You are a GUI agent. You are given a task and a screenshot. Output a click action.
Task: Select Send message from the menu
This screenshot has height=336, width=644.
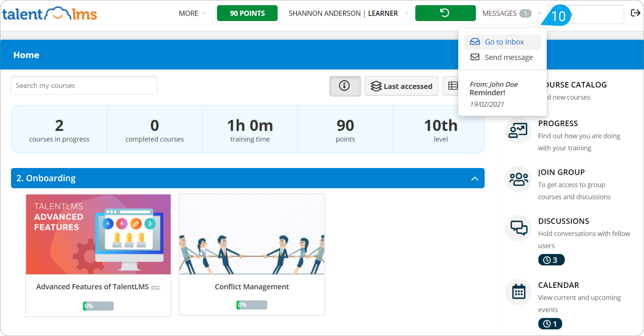[x=508, y=57]
